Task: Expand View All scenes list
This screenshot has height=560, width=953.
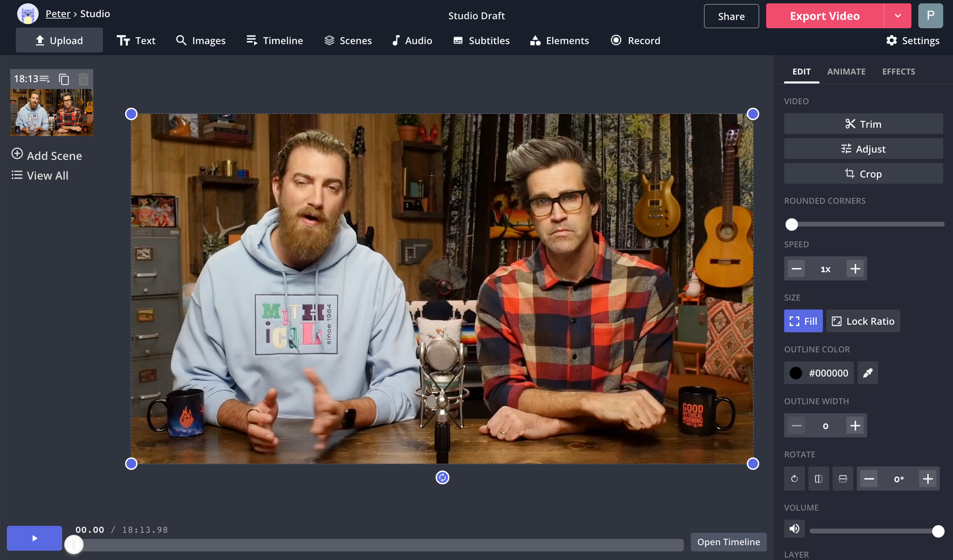Action: point(40,175)
